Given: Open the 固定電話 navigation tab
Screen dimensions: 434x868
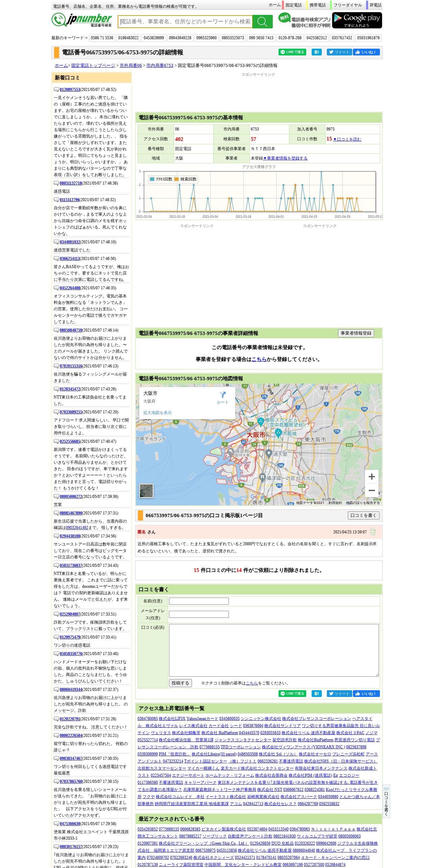Looking at the screenshot, I should tap(293, 5).
